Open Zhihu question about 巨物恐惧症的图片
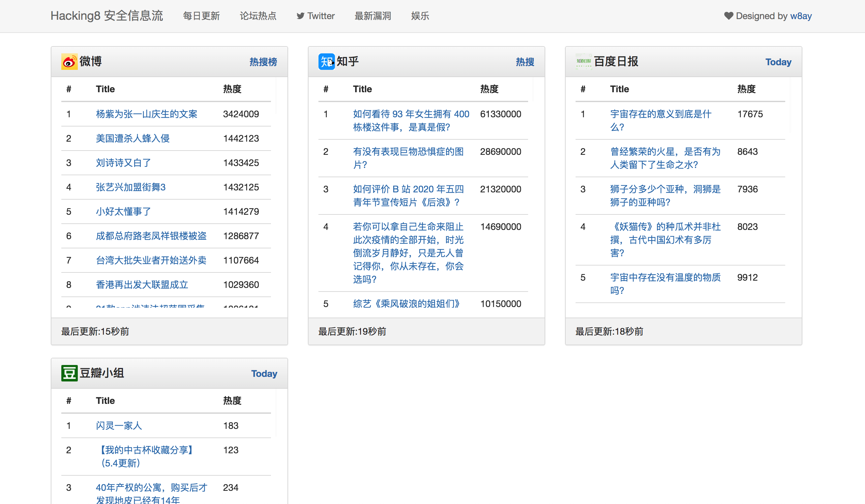Image resolution: width=865 pixels, height=504 pixels. 408,158
